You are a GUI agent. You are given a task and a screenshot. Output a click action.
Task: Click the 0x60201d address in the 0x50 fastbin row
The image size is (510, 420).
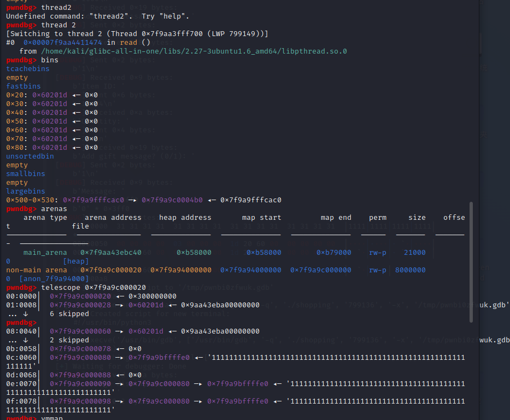point(49,121)
